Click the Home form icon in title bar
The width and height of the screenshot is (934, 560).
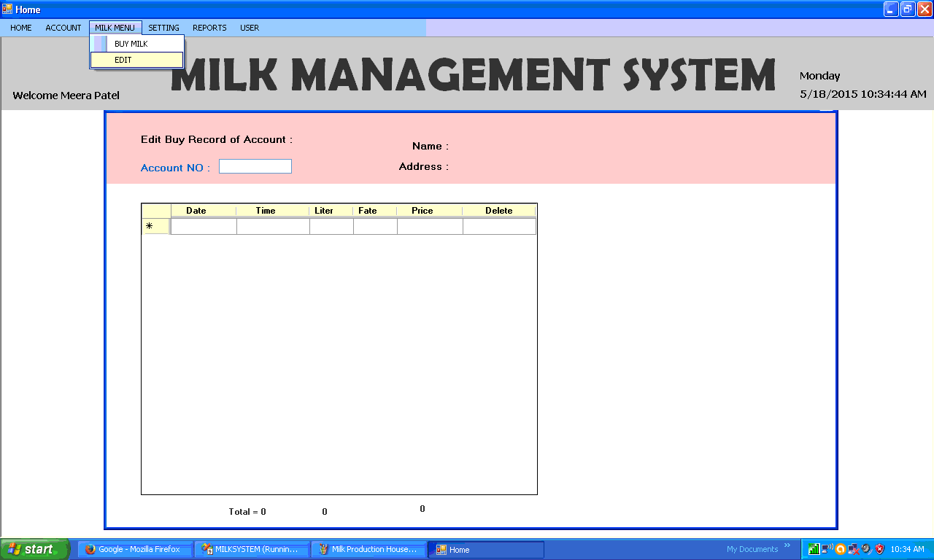pos(8,9)
